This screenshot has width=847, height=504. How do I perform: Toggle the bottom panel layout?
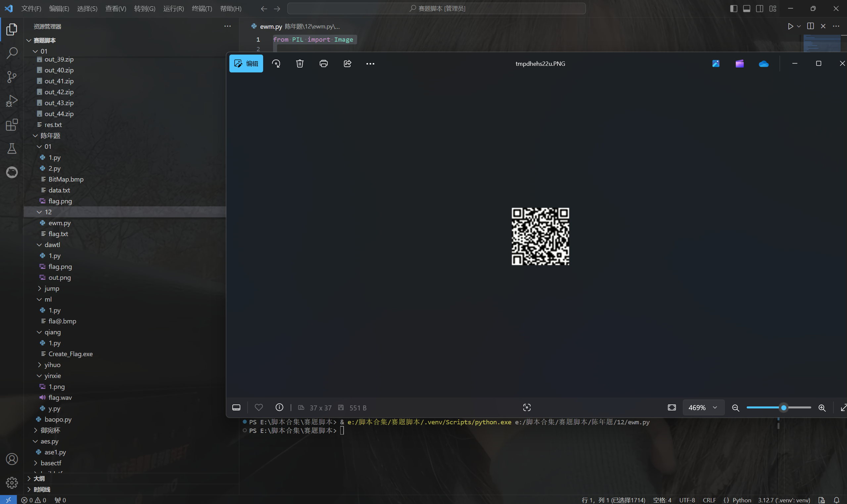tap(746, 9)
